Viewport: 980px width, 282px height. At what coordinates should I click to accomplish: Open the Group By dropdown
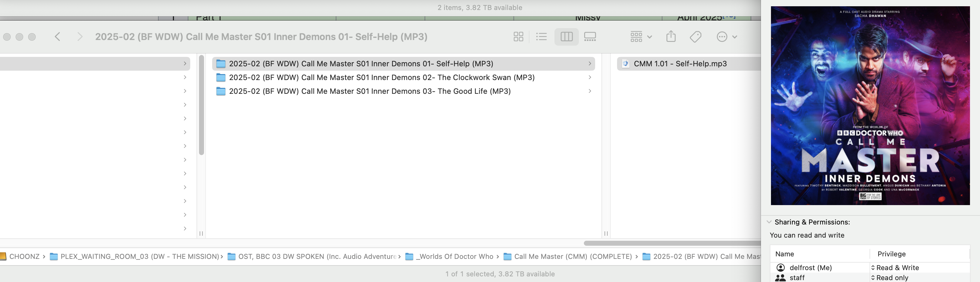[x=641, y=37]
